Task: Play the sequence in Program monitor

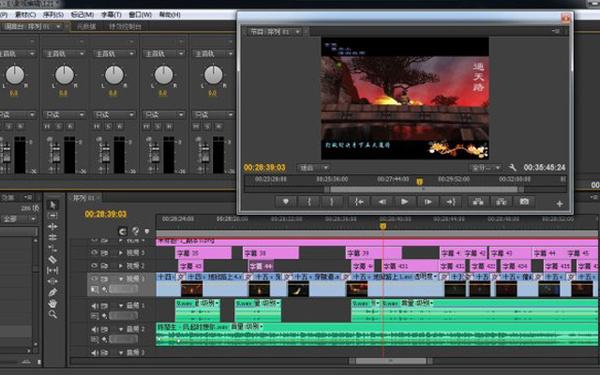Action: click(x=404, y=202)
